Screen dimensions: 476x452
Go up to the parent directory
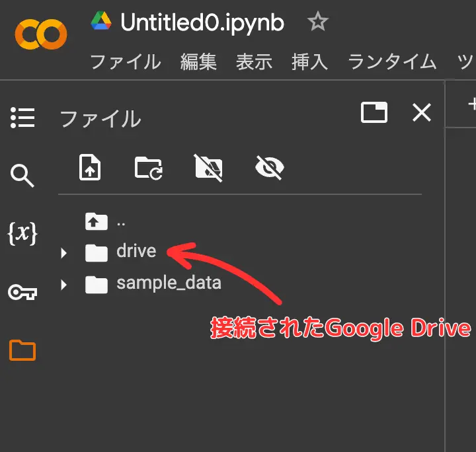click(x=97, y=221)
